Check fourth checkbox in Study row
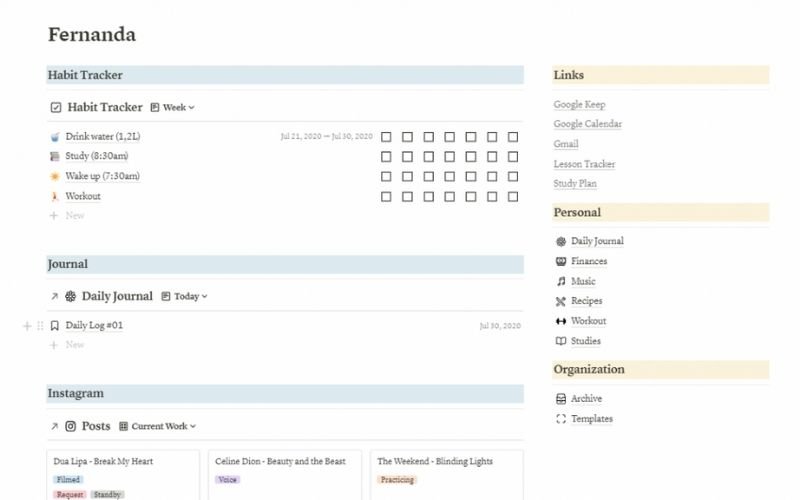The width and height of the screenshot is (800, 500). tap(449, 157)
